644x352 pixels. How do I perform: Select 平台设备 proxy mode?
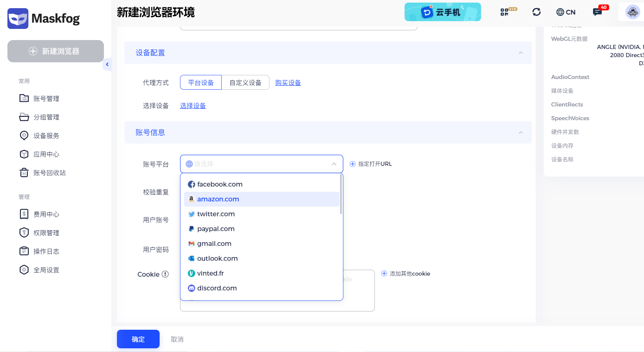[x=201, y=82]
